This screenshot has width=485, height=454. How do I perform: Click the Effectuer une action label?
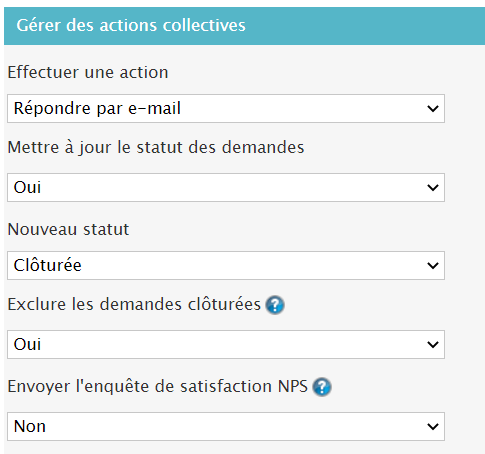click(88, 72)
